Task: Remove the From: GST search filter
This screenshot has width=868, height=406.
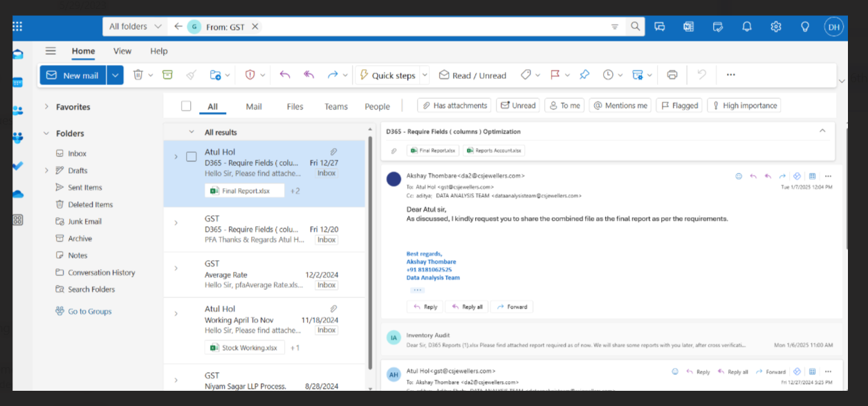Action: pos(255,26)
